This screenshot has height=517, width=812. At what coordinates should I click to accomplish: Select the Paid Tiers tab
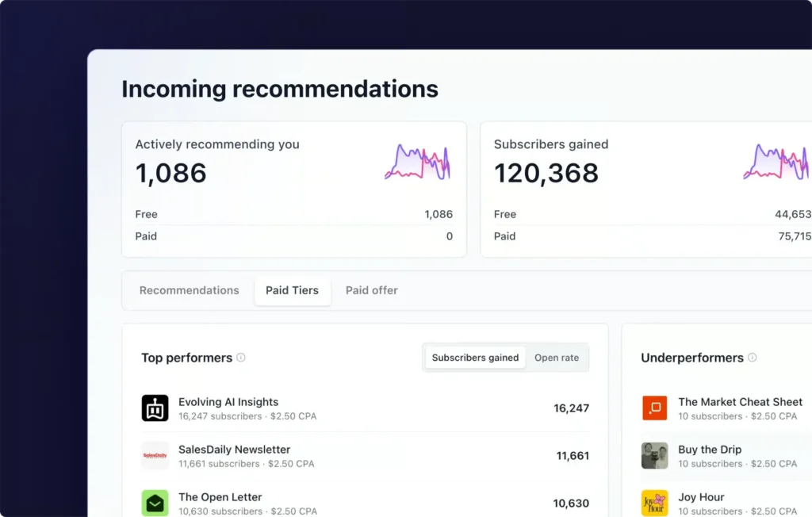pos(292,290)
